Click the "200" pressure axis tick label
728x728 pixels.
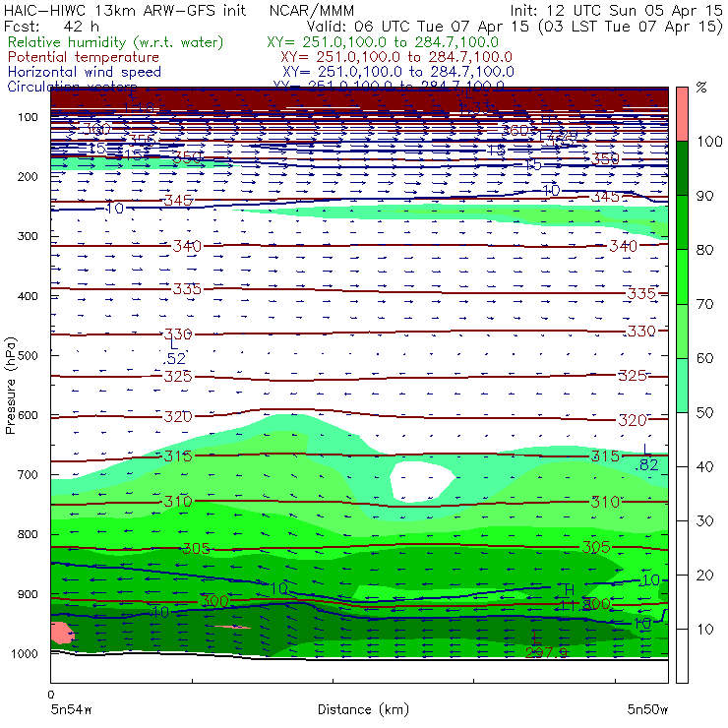[28, 177]
